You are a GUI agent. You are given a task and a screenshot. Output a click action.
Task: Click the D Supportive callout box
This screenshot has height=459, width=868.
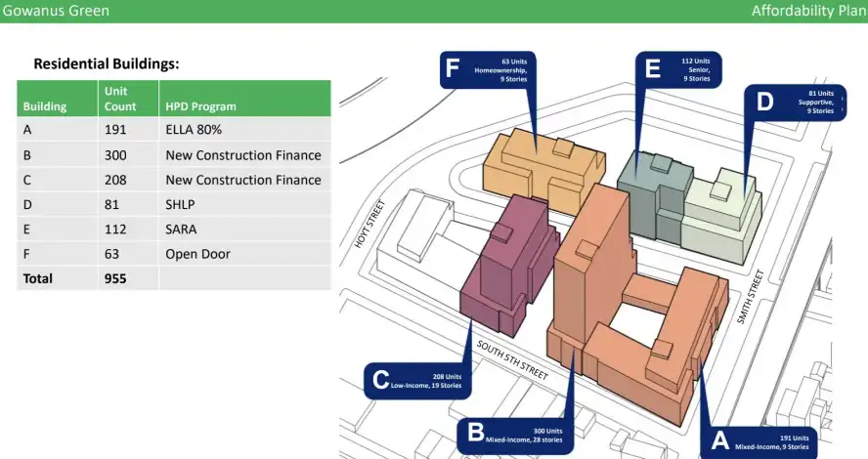click(795, 103)
